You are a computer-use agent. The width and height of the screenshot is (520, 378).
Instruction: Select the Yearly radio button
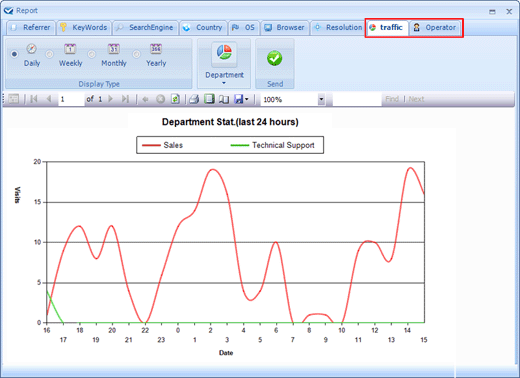pyautogui.click(x=136, y=54)
